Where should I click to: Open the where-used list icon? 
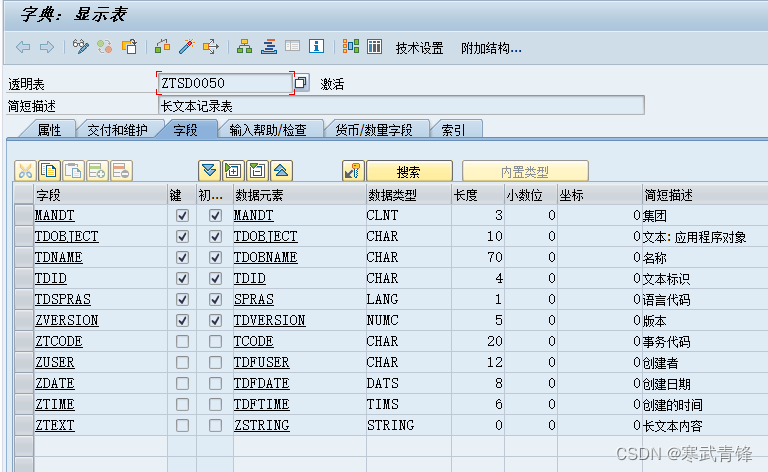pyautogui.click(x=211, y=47)
